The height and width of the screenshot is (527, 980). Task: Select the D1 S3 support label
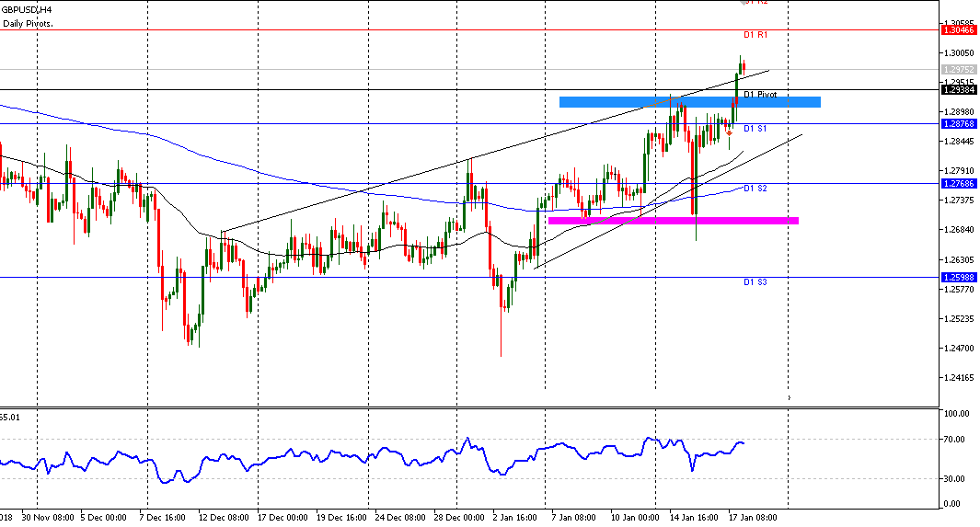(x=755, y=282)
